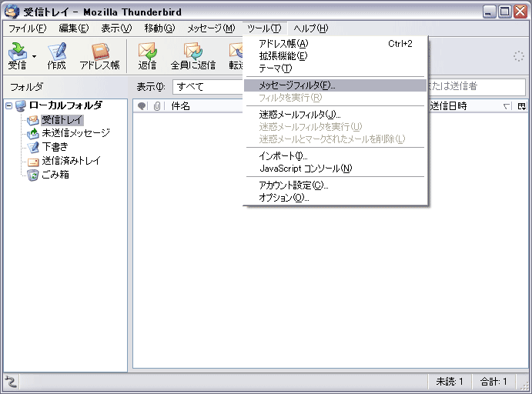Open the アドレス帳 toolbar icon
The height and width of the screenshot is (394, 532).
[x=100, y=55]
